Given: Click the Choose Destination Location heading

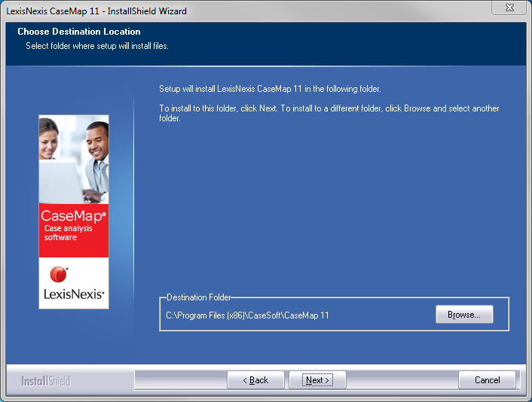Looking at the screenshot, I should click(x=79, y=32).
